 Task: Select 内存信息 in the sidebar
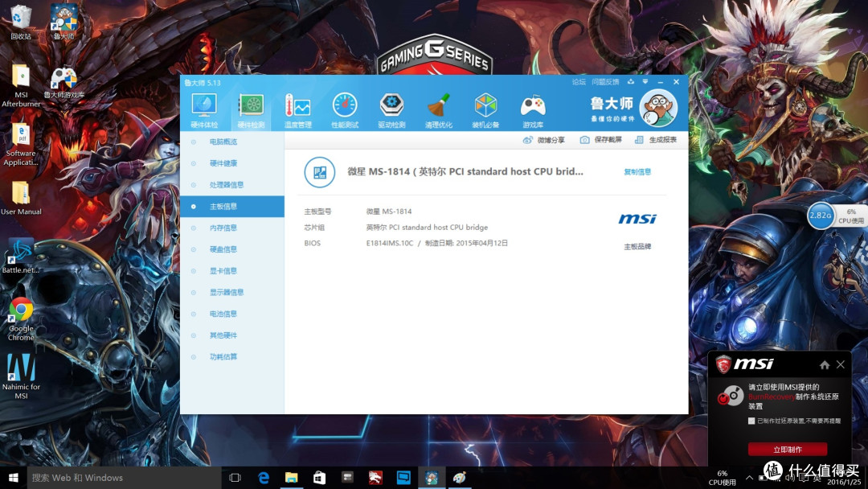[x=232, y=228]
